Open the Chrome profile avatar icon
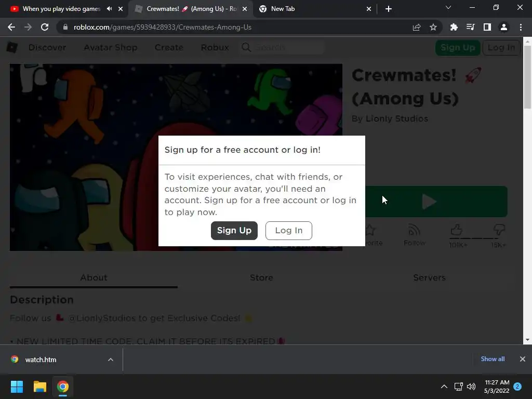Image resolution: width=532 pixels, height=399 pixels. click(504, 27)
